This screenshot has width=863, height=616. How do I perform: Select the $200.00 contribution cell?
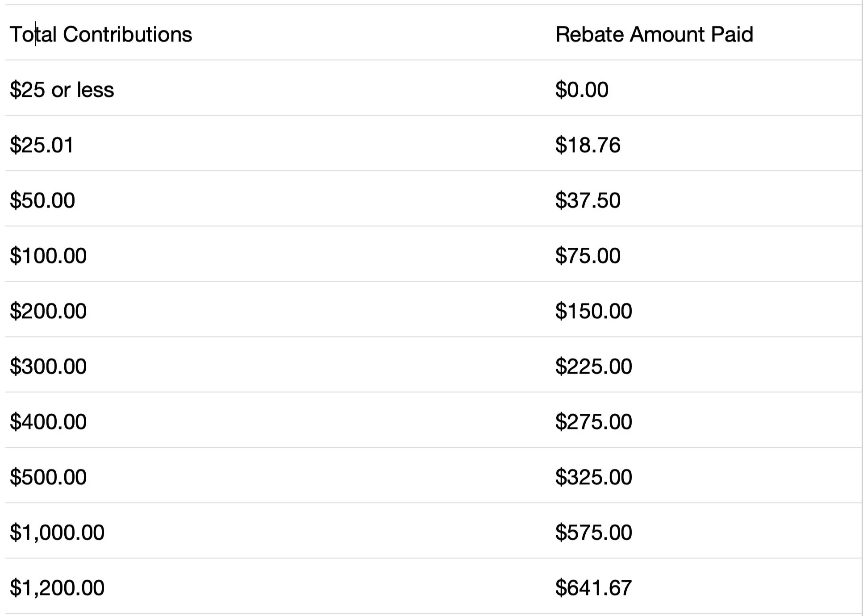click(48, 311)
